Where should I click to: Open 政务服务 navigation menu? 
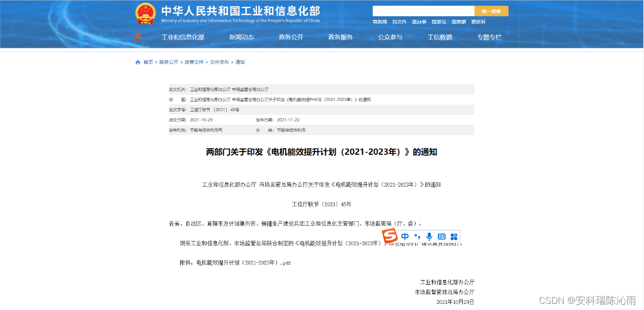pyautogui.click(x=341, y=37)
